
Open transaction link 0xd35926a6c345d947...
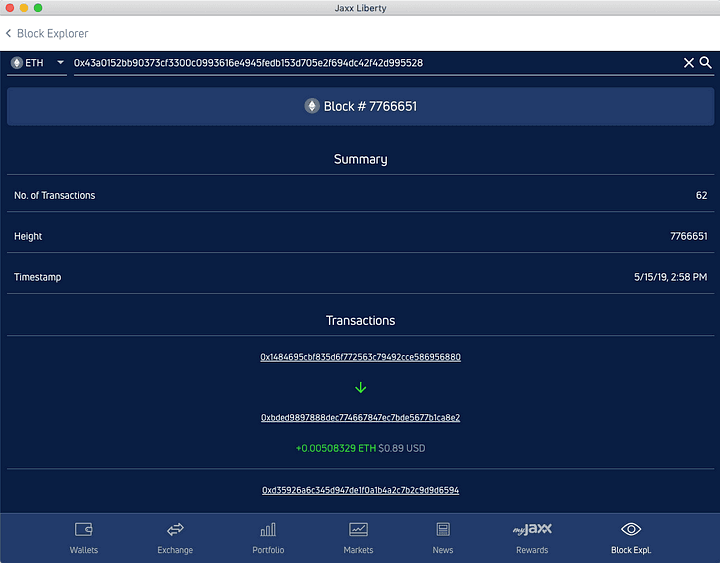360,490
